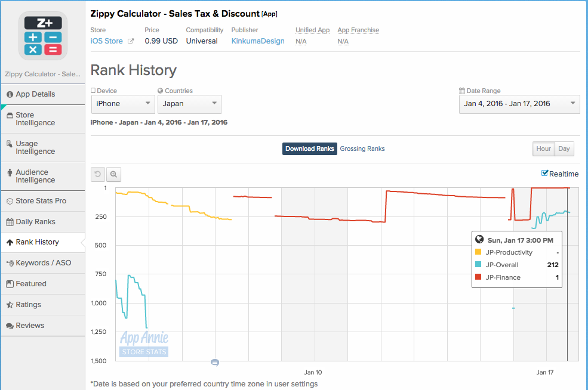Click the 0.99 USD price value
Image resolution: width=588 pixels, height=390 pixels.
[161, 41]
